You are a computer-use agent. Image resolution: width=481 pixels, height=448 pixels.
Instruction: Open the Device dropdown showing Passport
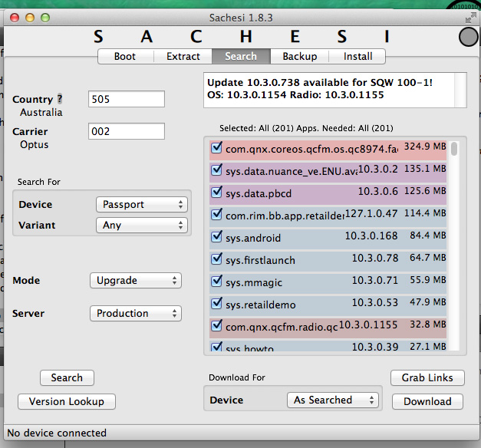tap(142, 204)
